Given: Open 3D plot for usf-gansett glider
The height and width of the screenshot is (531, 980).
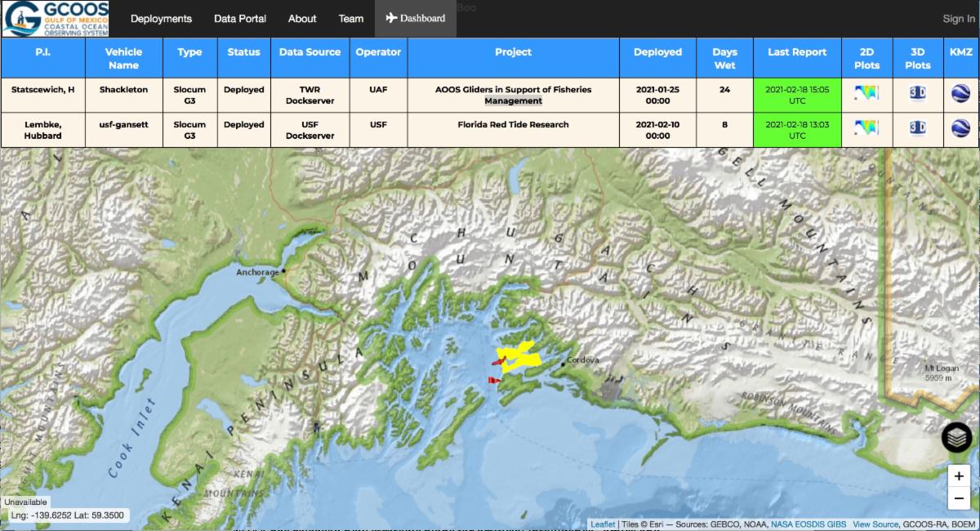Looking at the screenshot, I should coord(917,127).
